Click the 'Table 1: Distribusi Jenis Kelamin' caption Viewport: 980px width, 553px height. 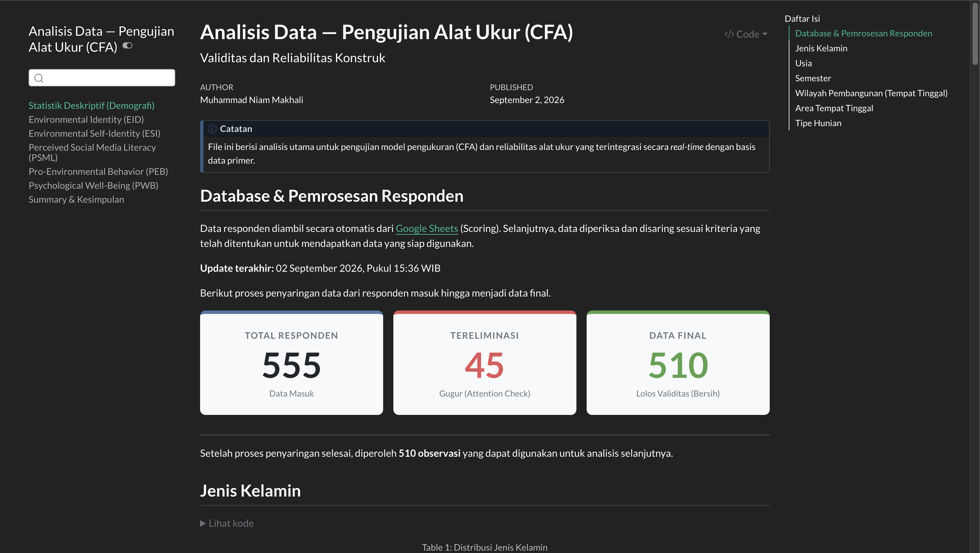point(485,547)
